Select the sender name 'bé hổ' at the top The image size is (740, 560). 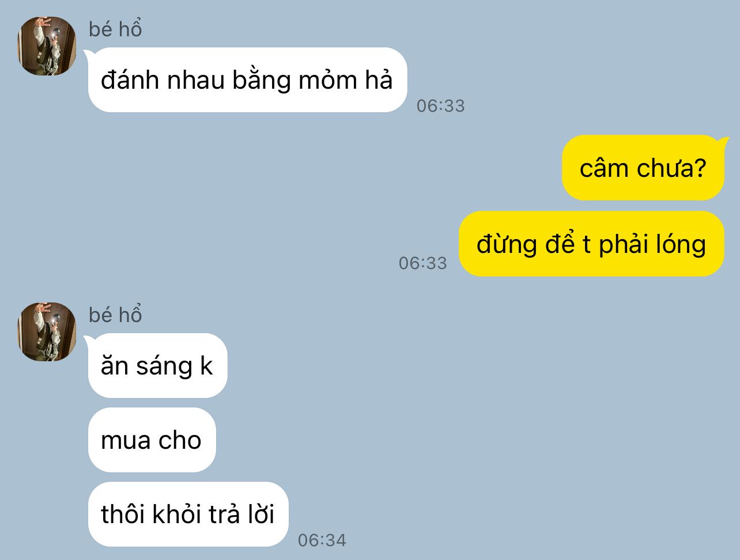pos(115,29)
